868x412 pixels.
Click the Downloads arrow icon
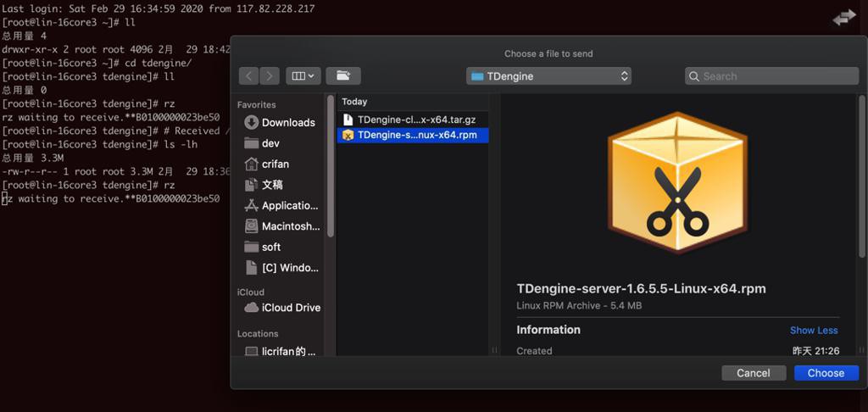point(251,122)
